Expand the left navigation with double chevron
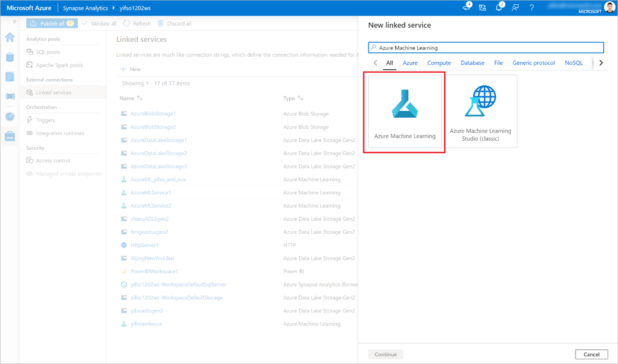Viewport: 618px width, 364px height. 14,21
